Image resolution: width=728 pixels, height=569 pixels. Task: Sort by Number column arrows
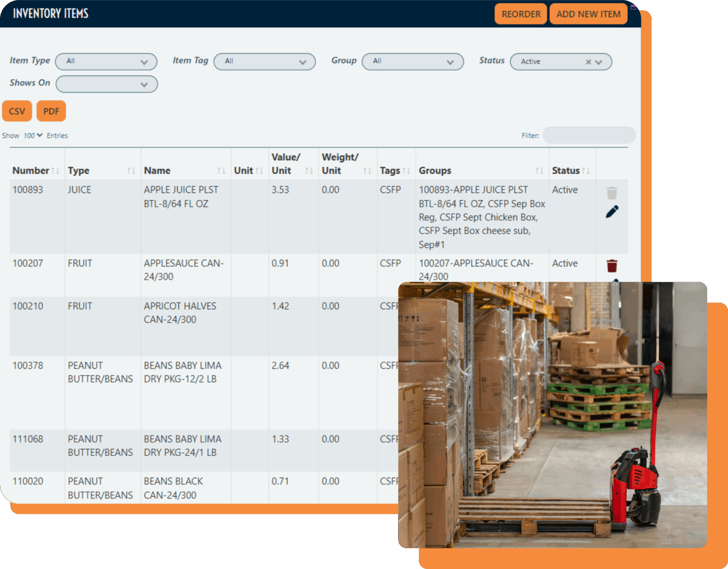pos(55,171)
